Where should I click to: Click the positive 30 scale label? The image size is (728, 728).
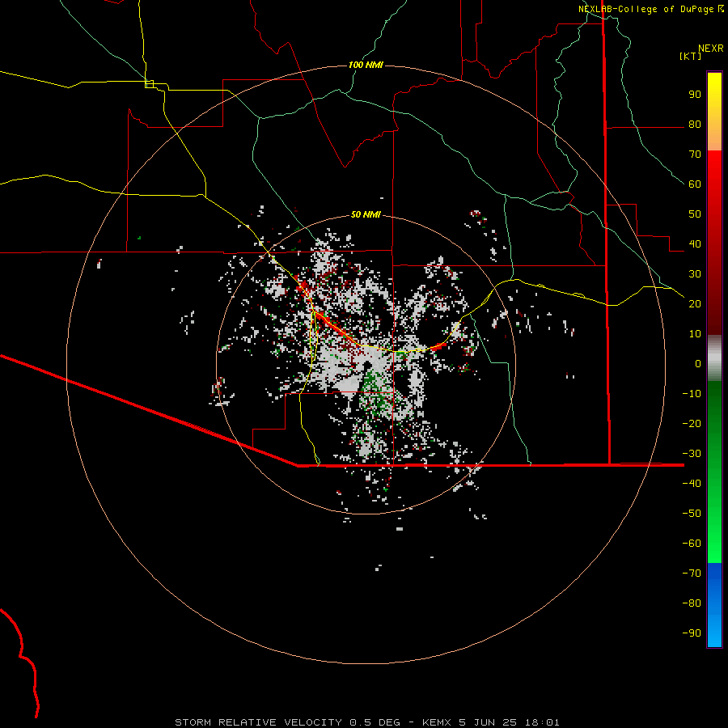(x=695, y=274)
